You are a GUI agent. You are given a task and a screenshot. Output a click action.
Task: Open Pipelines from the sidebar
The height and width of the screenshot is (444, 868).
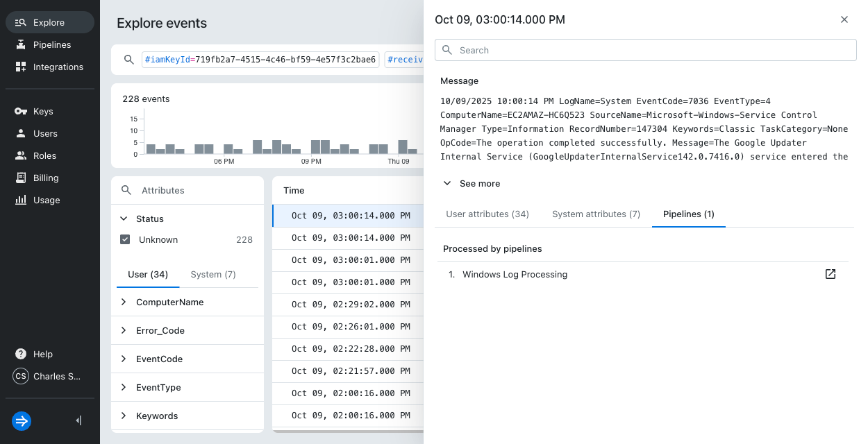(x=50, y=44)
